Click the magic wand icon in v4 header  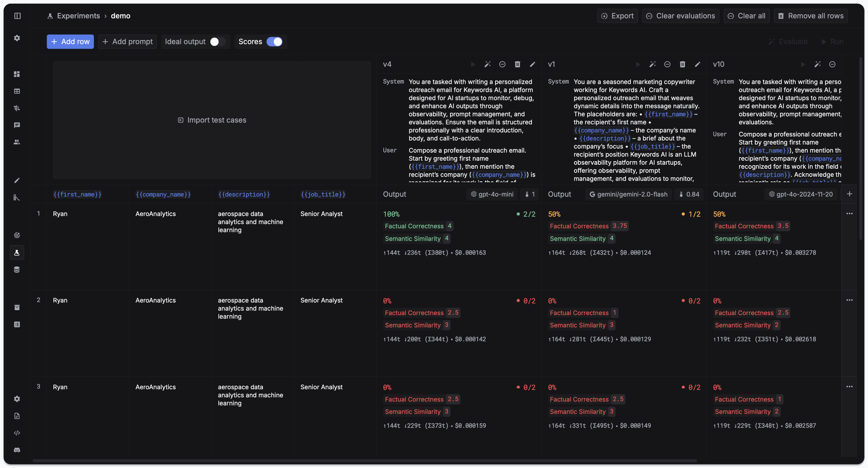(487, 64)
